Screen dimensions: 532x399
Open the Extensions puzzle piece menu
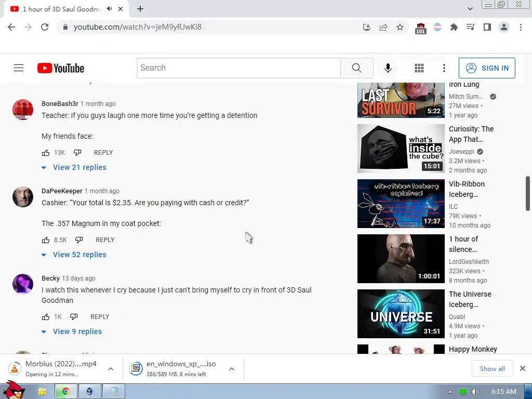(454, 27)
